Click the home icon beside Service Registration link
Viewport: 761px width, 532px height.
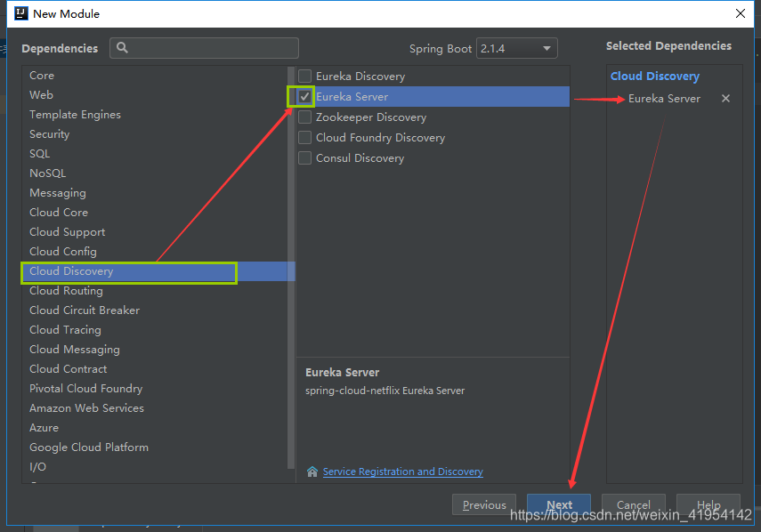pos(312,472)
